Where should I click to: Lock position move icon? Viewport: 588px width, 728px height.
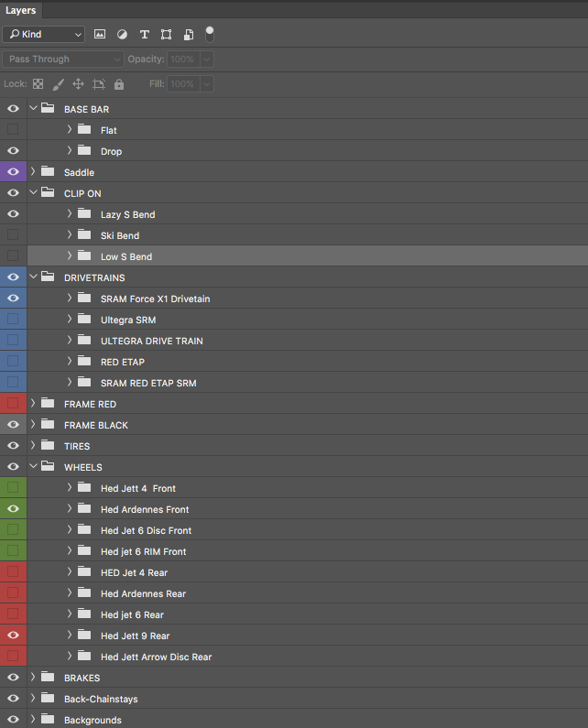point(79,84)
